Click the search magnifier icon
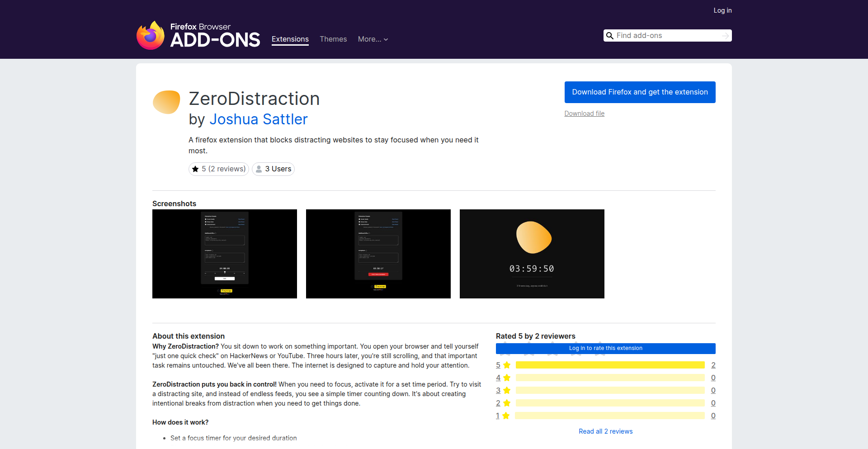This screenshot has height=449, width=868. click(x=610, y=36)
